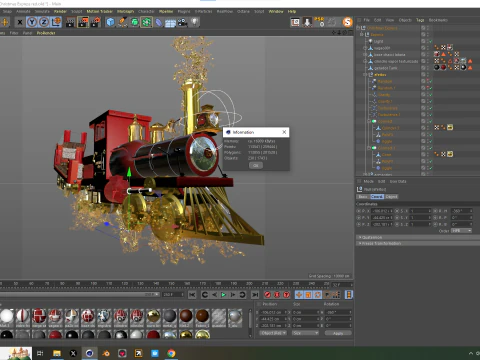Open the Render menu
The height and width of the screenshot is (360, 480).
click(60, 11)
